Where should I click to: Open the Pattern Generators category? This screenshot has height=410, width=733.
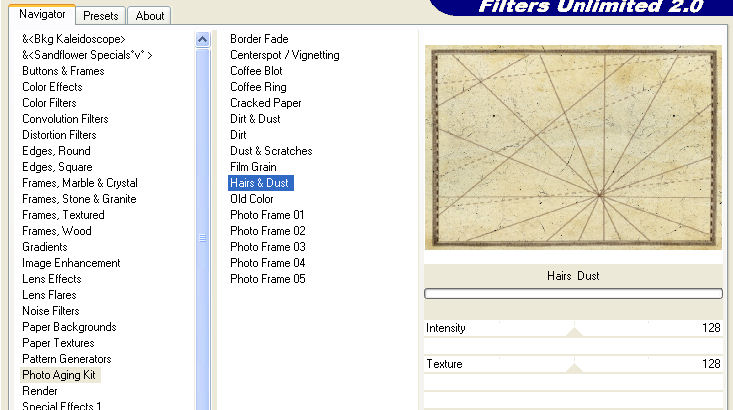(x=67, y=359)
